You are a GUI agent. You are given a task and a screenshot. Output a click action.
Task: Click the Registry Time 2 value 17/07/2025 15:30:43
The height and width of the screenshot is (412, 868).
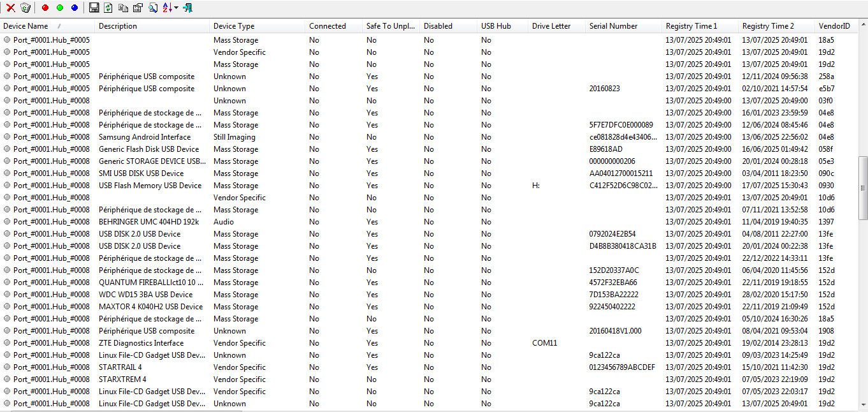[775, 186]
